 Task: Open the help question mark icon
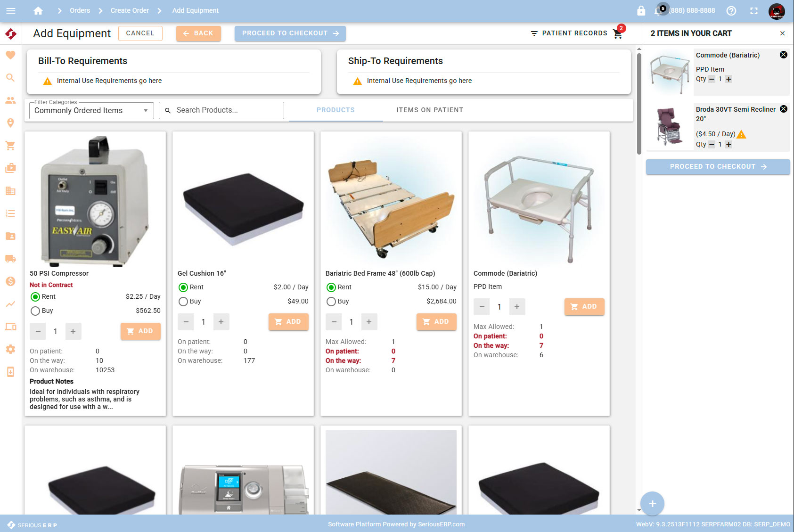click(731, 10)
